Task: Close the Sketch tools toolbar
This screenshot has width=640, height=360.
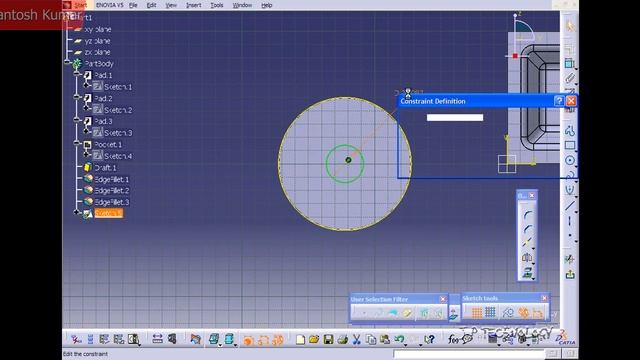Action: tap(544, 298)
